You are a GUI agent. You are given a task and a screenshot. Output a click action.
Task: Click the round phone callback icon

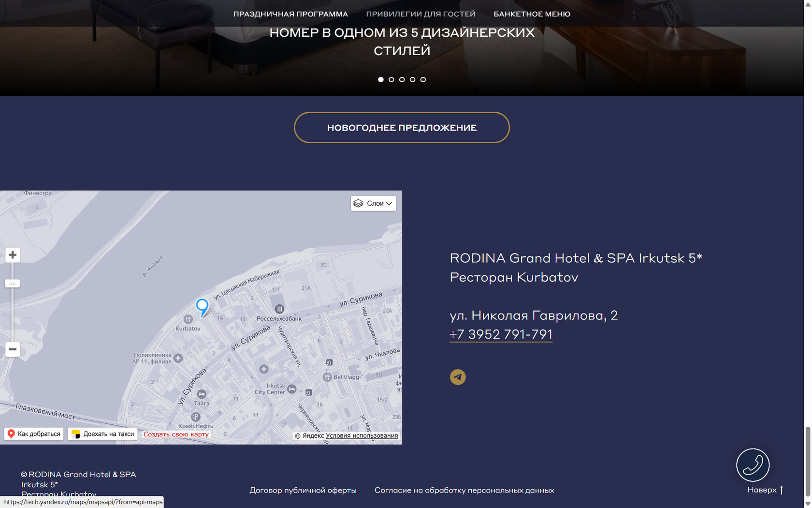(x=753, y=465)
